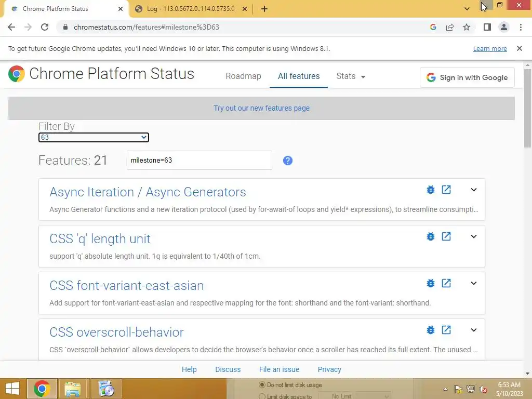Screen dimensions: 532x399
Task: Open the tab search chevron in title bar
Action: click(467, 9)
